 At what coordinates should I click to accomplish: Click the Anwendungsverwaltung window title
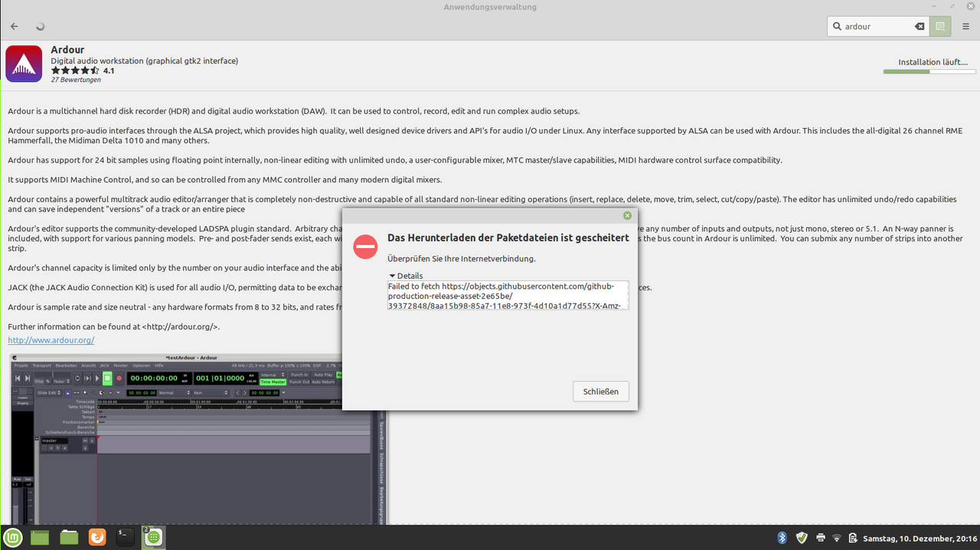(490, 7)
